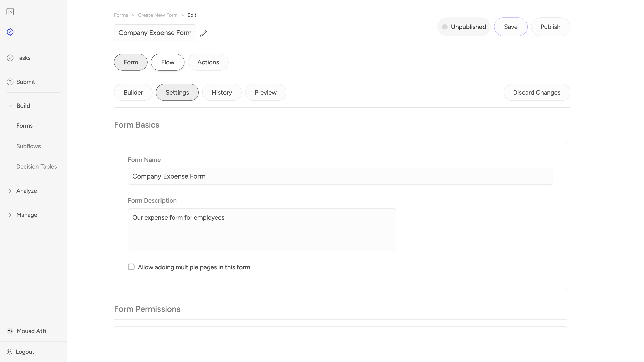Open the History tab
Screen dimensions: 644x362
(222, 92)
